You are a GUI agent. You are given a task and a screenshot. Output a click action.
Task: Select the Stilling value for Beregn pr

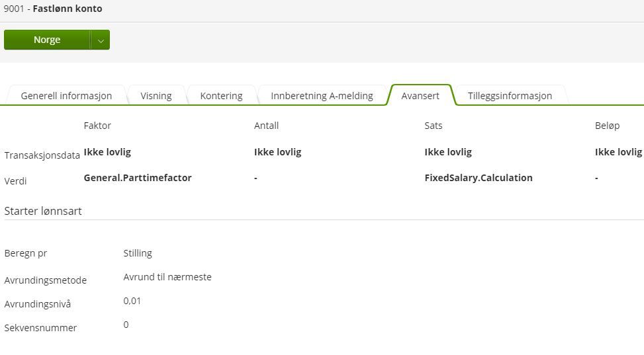[138, 253]
